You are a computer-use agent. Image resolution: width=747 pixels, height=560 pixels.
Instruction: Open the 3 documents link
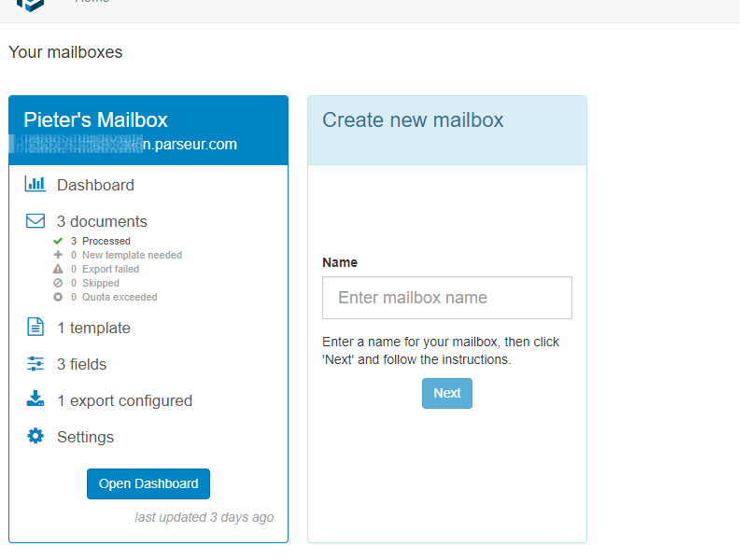pyautogui.click(x=102, y=221)
